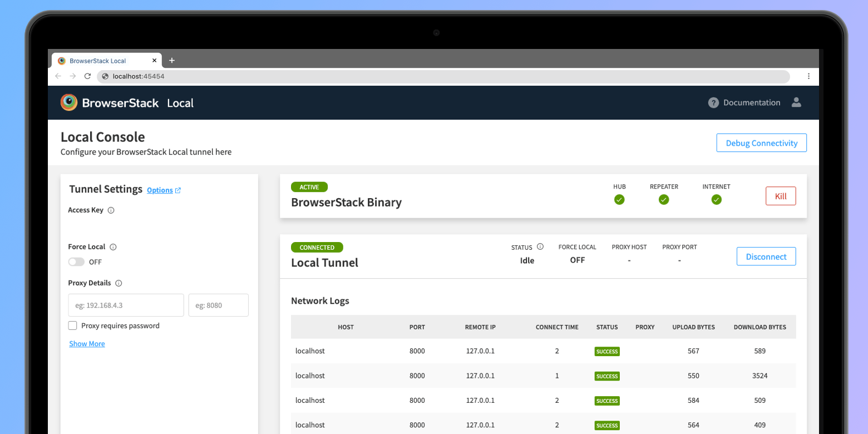
Task: Click the Proxy Details info icon
Action: point(119,283)
